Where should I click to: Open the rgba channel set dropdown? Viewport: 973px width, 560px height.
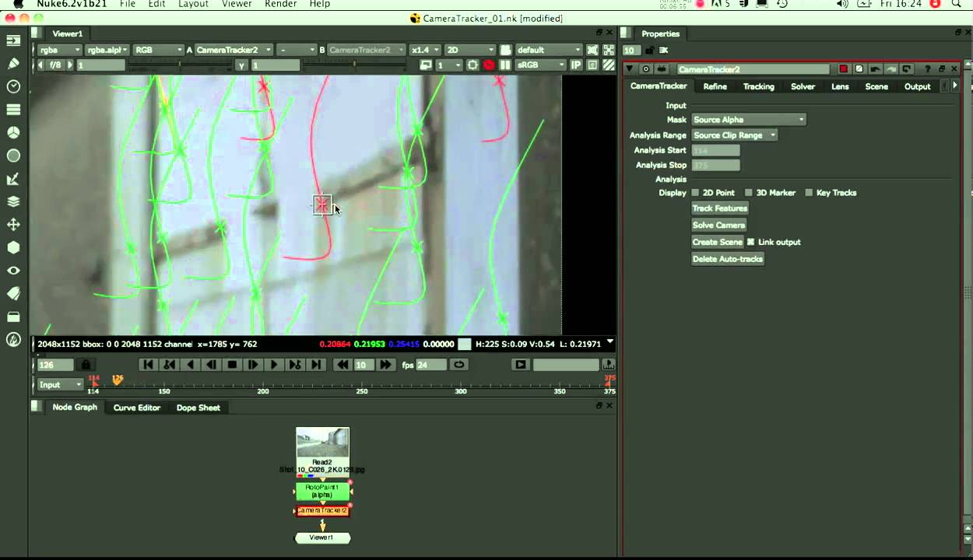tap(58, 50)
